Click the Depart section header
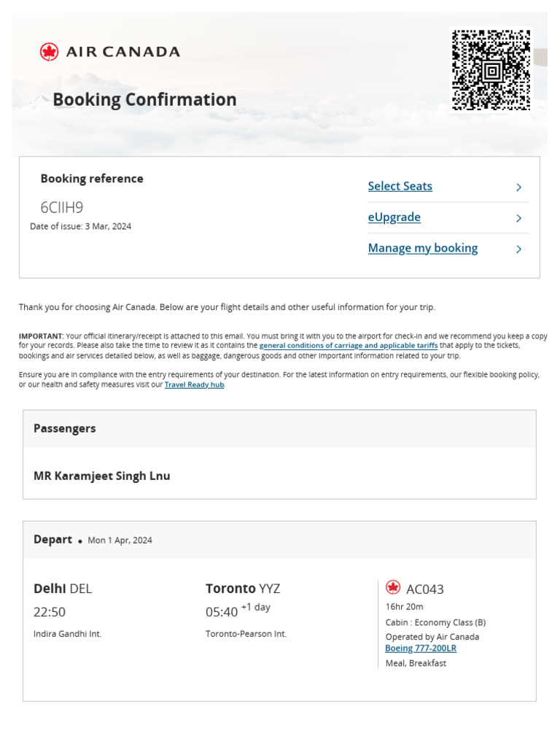560x747 pixels. point(52,540)
